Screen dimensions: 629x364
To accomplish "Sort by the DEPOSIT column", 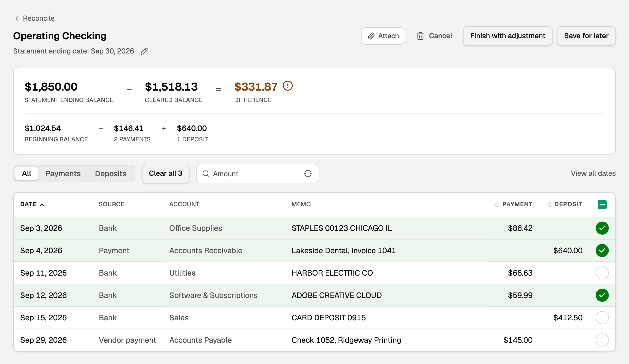I will [x=565, y=204].
